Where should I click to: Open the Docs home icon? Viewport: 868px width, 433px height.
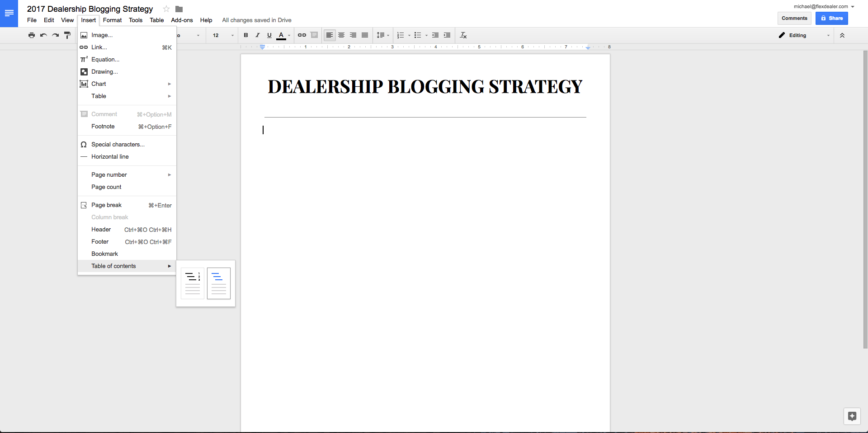[9, 14]
